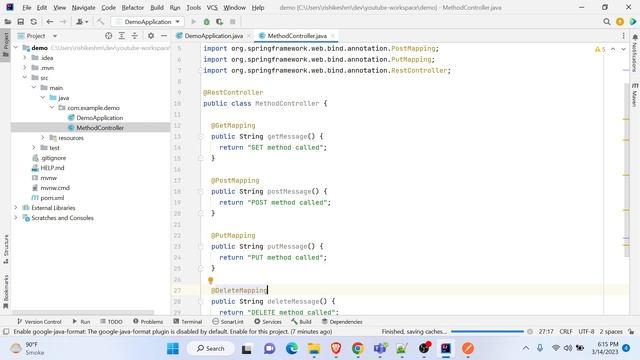Select the MethodController.java tab
Screen dimensions: 640x360
(x=297, y=36)
